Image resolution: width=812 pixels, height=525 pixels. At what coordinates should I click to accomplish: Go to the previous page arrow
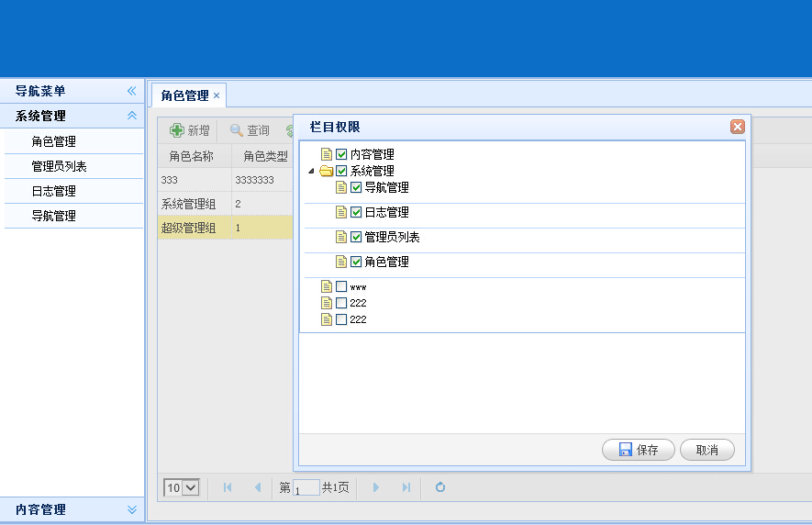point(258,487)
